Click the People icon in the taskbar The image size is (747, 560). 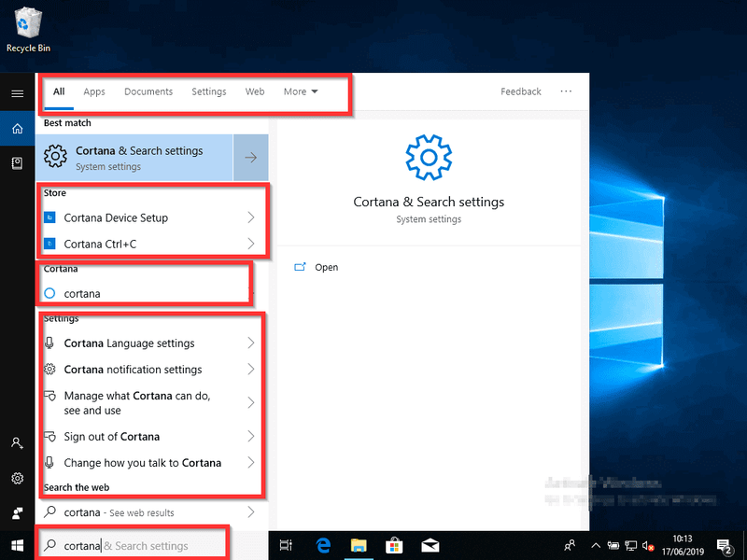point(570,546)
